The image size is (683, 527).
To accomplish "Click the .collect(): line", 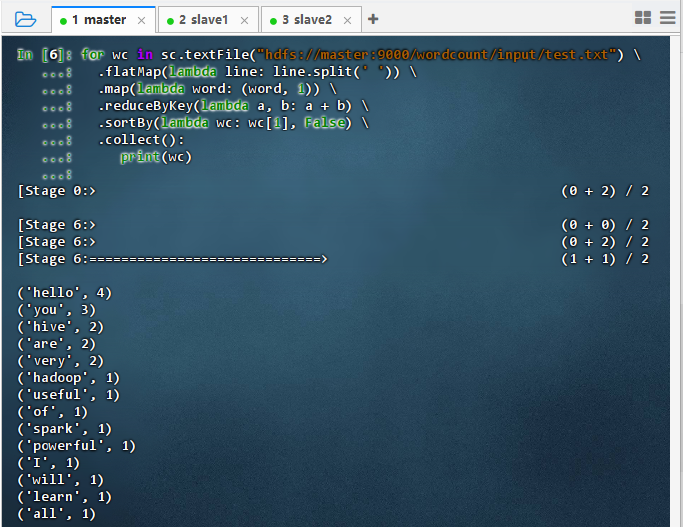I will coord(141,140).
